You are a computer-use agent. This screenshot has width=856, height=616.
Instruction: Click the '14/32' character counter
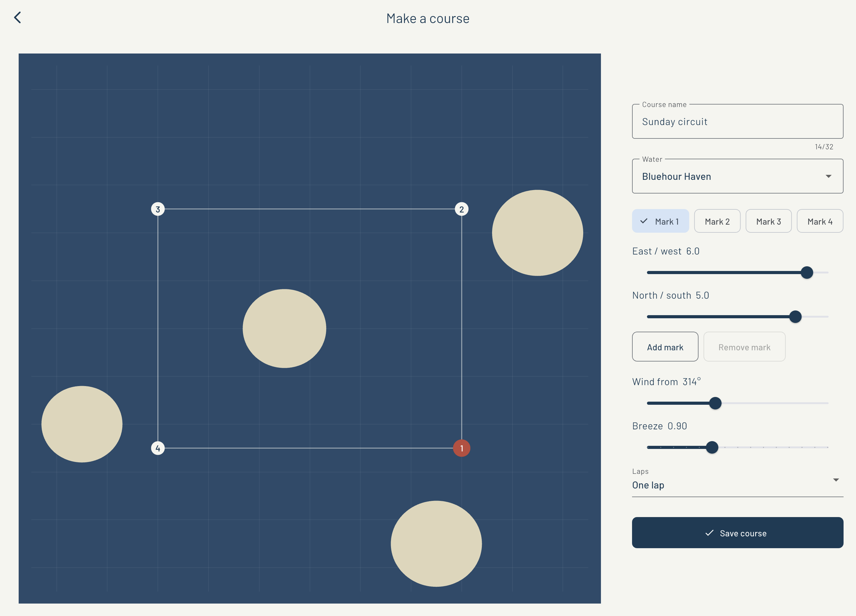click(x=824, y=147)
